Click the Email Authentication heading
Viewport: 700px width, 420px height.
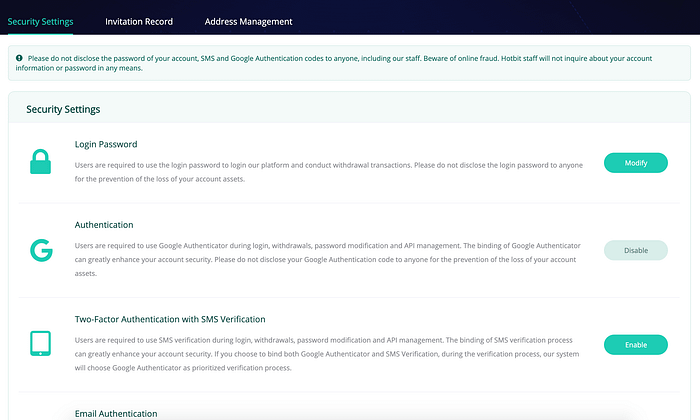point(116,414)
